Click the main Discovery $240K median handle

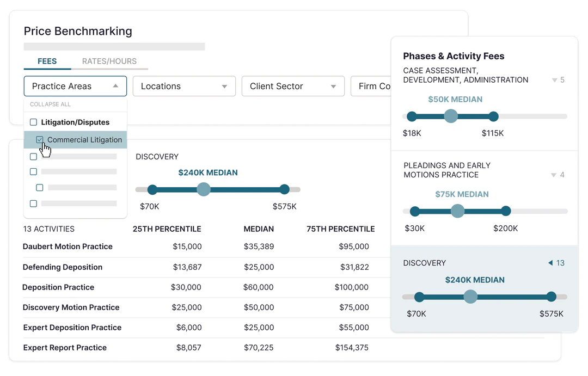click(x=203, y=189)
